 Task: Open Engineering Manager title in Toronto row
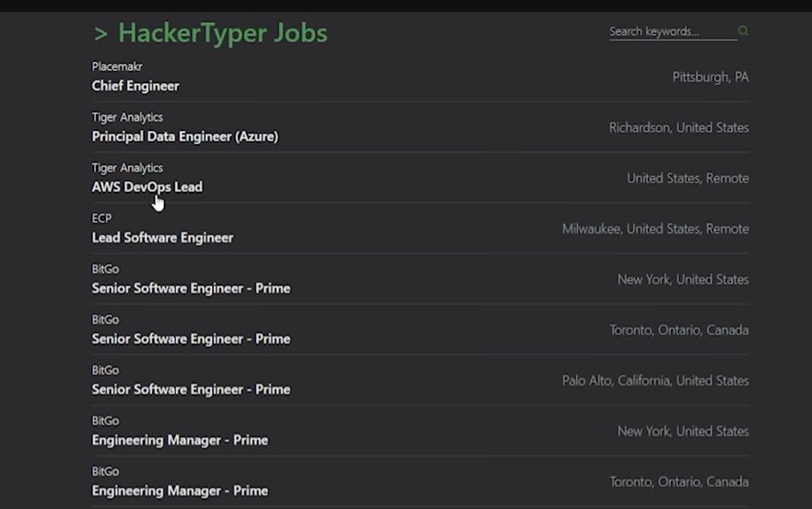(x=180, y=491)
